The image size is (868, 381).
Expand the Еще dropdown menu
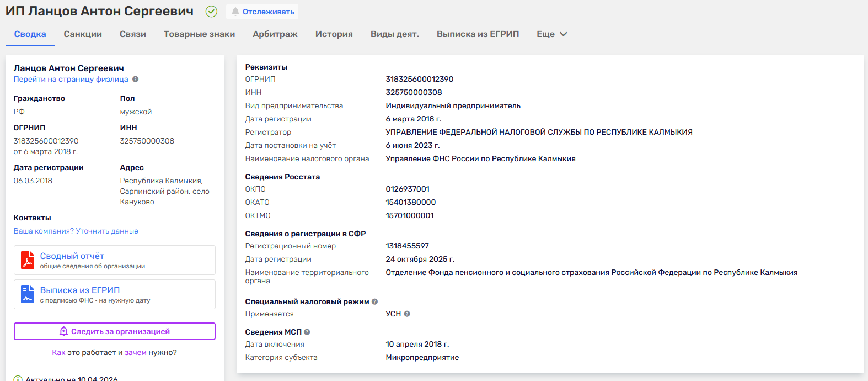click(552, 34)
